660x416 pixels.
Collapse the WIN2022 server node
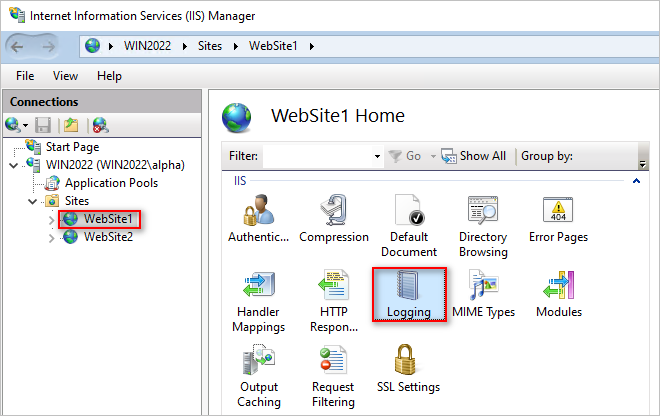(x=13, y=165)
